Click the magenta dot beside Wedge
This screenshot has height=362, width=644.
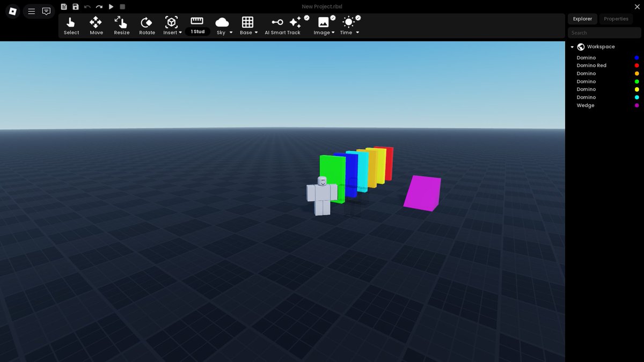(x=636, y=106)
